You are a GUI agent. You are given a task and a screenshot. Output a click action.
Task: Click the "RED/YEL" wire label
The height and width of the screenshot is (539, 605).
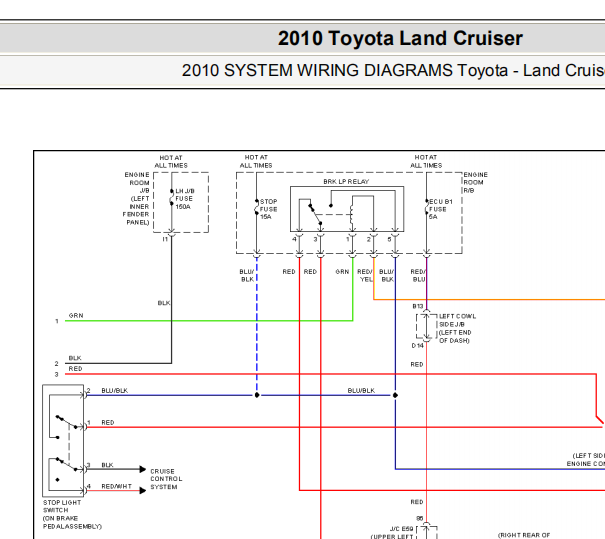tap(365, 275)
